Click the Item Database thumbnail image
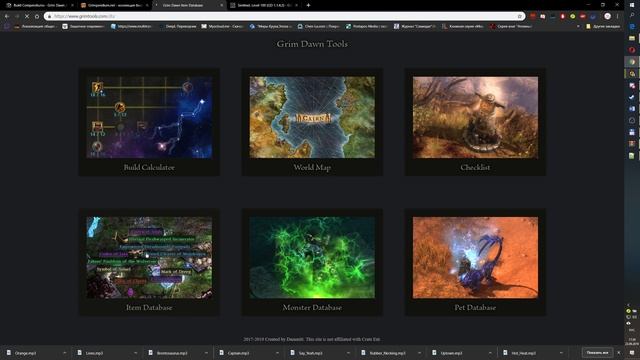The height and width of the screenshot is (360, 640). 149,258
